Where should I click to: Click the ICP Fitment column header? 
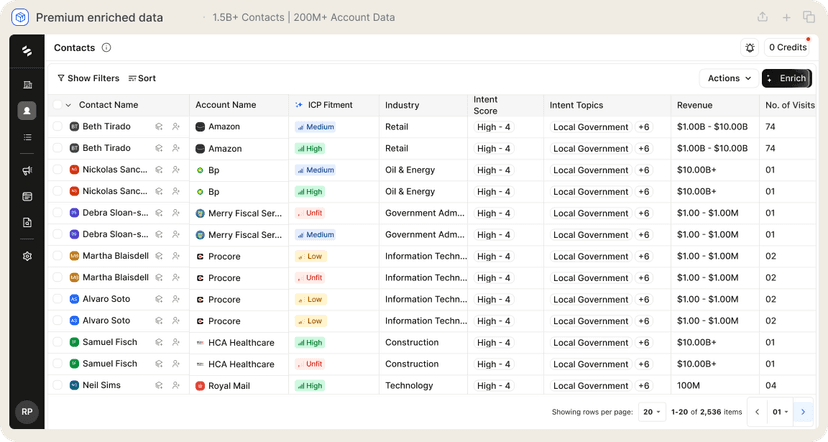click(x=330, y=105)
